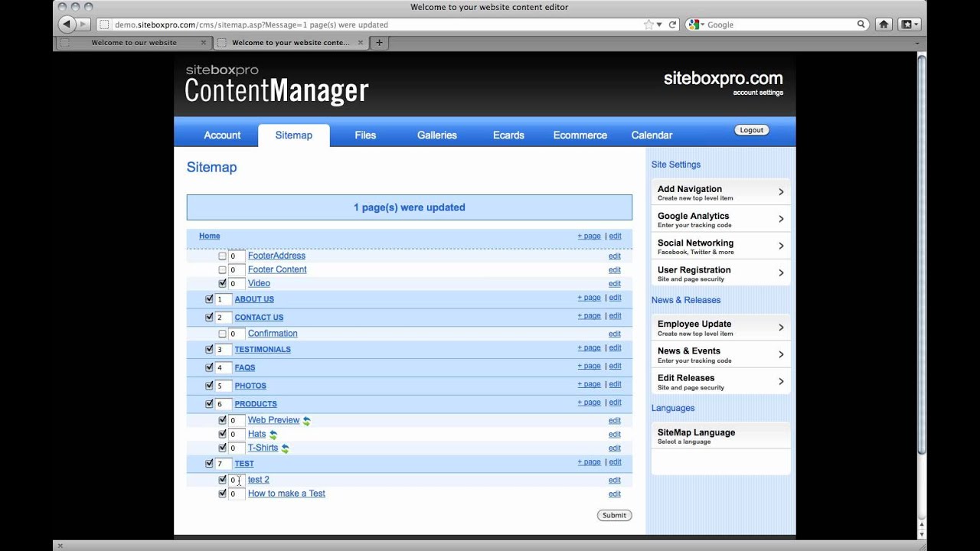Uncheck the ABOUT US page checkbox
Viewport: 980px width, 551px height.
click(x=209, y=299)
